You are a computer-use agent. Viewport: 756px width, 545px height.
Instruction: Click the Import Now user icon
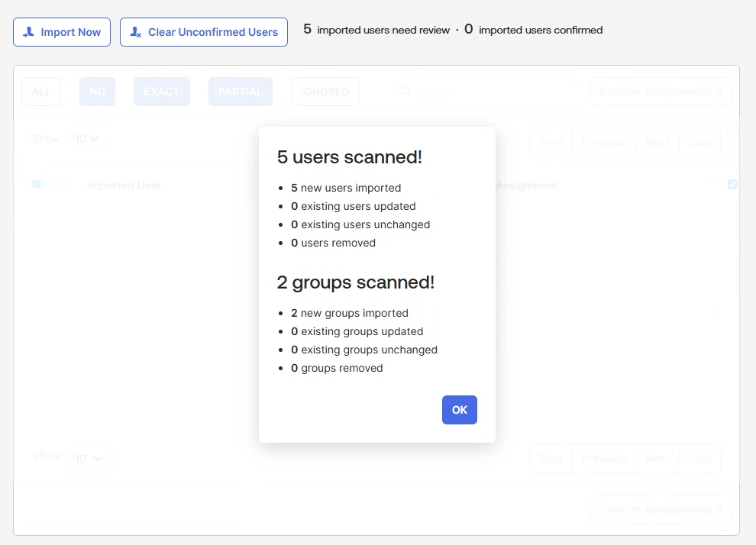coord(29,32)
